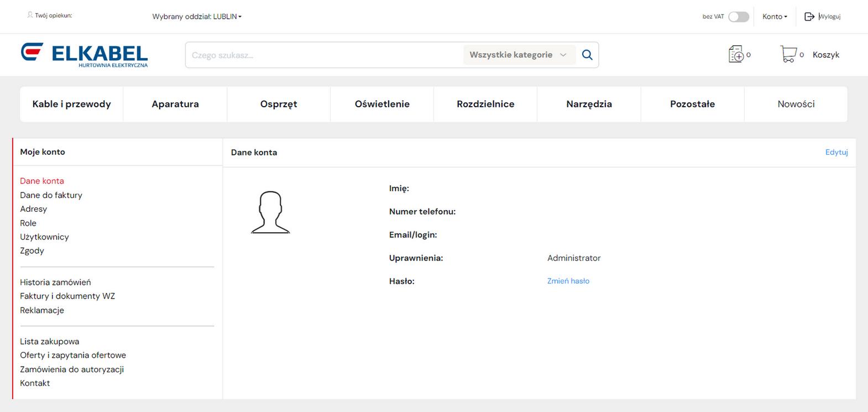
Task: Focus the Czego szukasz search field
Action: coord(323,55)
